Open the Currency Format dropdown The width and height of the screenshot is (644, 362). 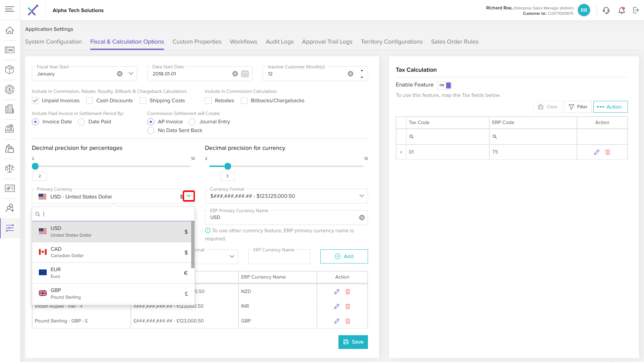[x=362, y=196]
